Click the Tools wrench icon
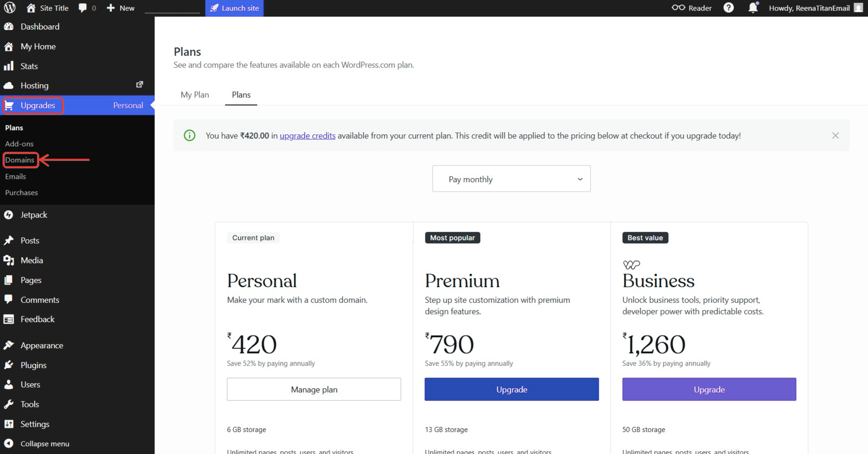 9,404
